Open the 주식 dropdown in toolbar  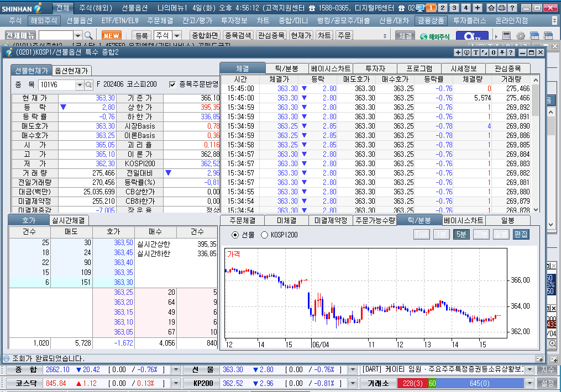[x=177, y=36]
